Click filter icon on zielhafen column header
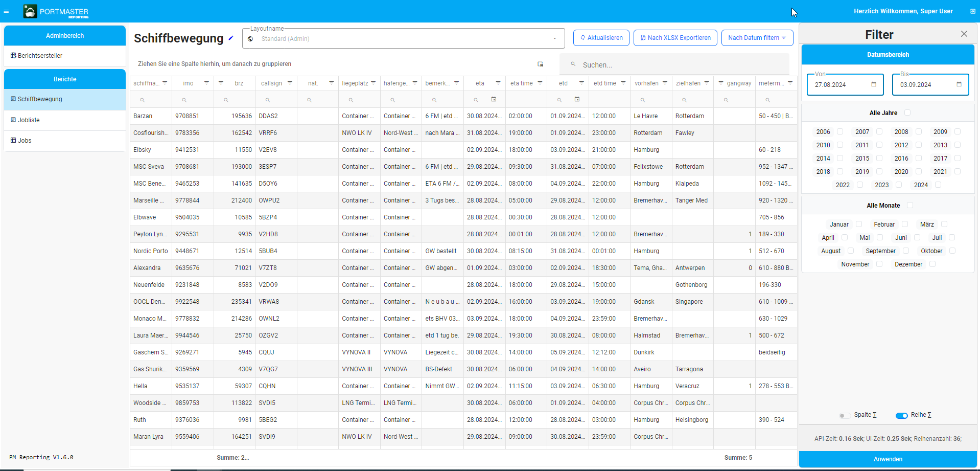Screen dimensions: 980x471 (x=707, y=83)
